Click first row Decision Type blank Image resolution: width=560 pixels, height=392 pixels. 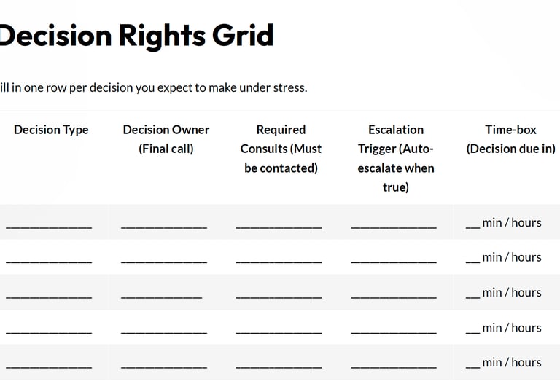coord(49,224)
